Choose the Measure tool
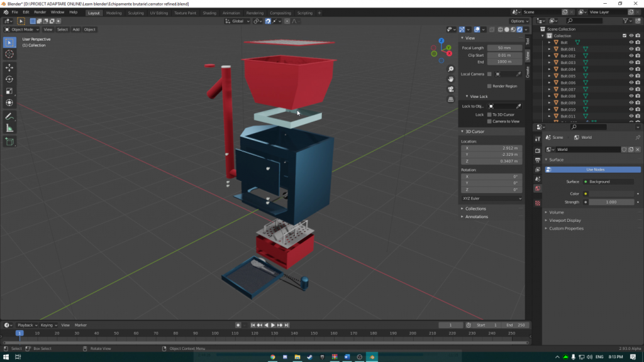644x362 pixels. pos(9,128)
